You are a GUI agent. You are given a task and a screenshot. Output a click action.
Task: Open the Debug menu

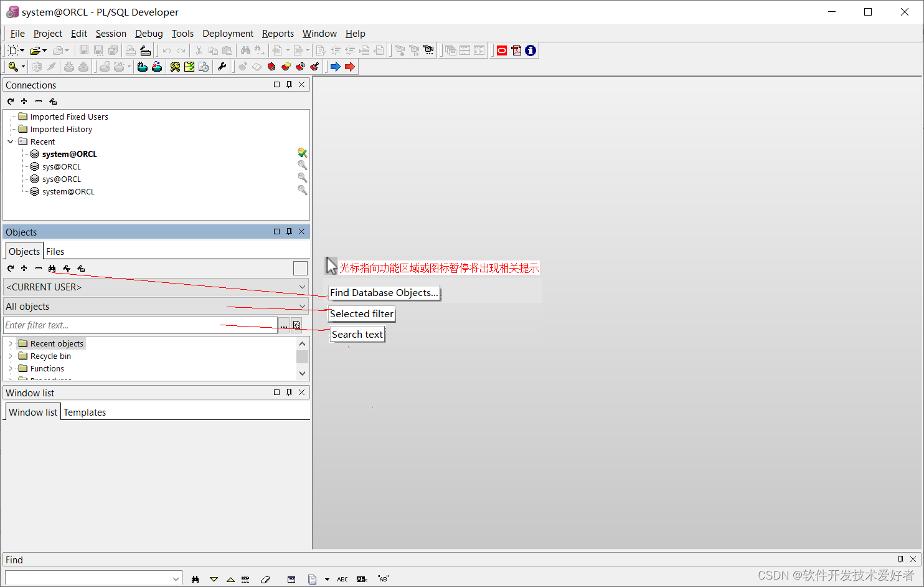(149, 34)
